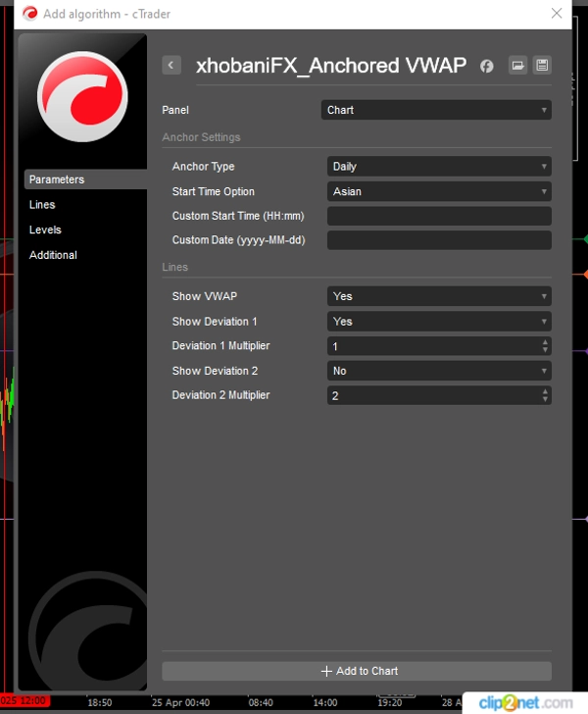Click the cTrader logo in title bar
Viewport: 588px width, 714px height.
click(30, 14)
